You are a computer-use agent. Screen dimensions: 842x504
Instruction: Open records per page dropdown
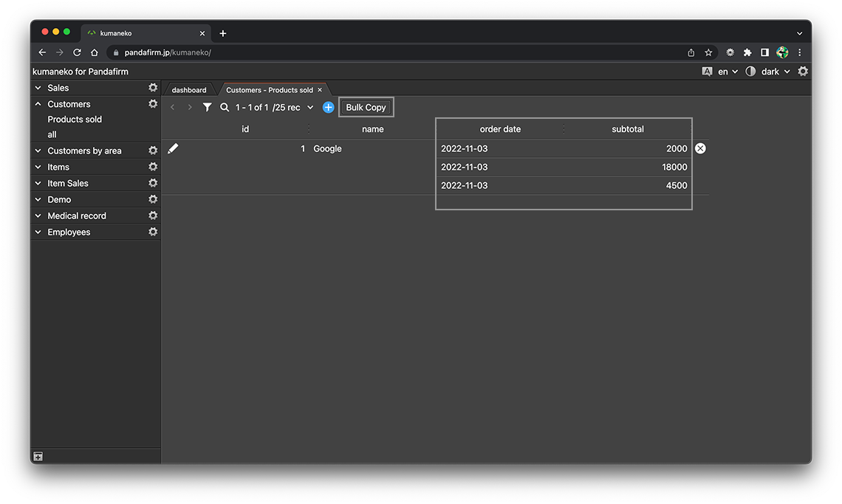pyautogui.click(x=310, y=108)
